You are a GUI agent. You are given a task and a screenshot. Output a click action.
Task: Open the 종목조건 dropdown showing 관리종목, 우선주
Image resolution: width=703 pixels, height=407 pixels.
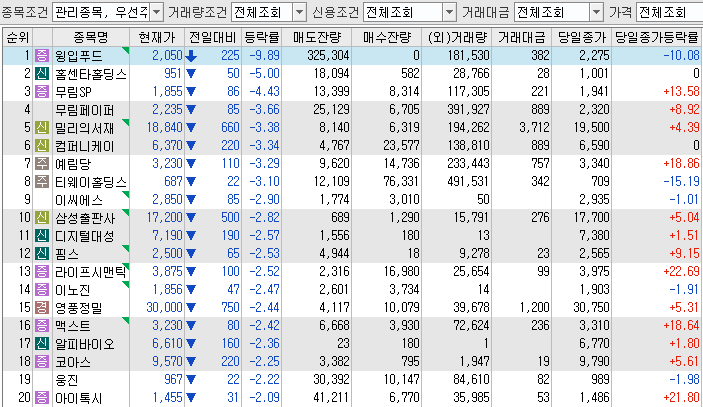[156, 12]
